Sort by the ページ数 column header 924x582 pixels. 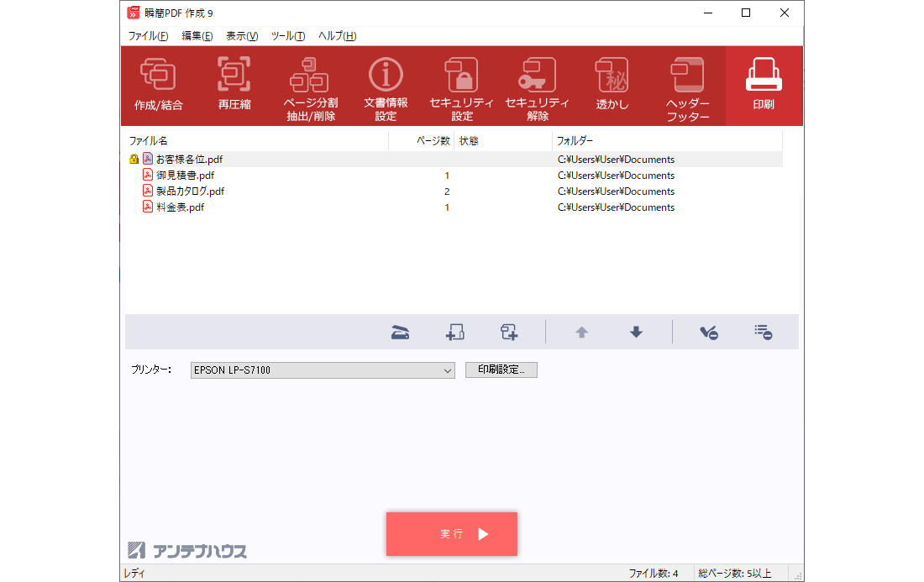[x=422, y=141]
